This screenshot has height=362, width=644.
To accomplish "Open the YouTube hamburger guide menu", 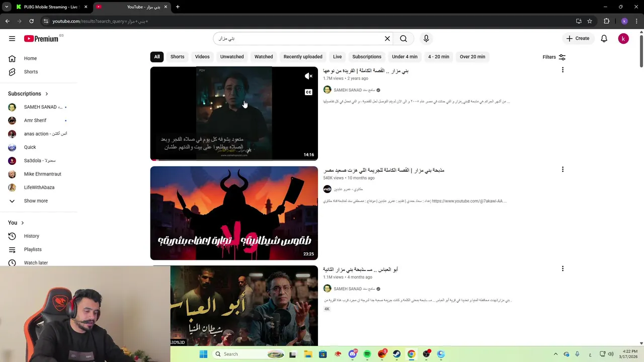I will point(12,38).
